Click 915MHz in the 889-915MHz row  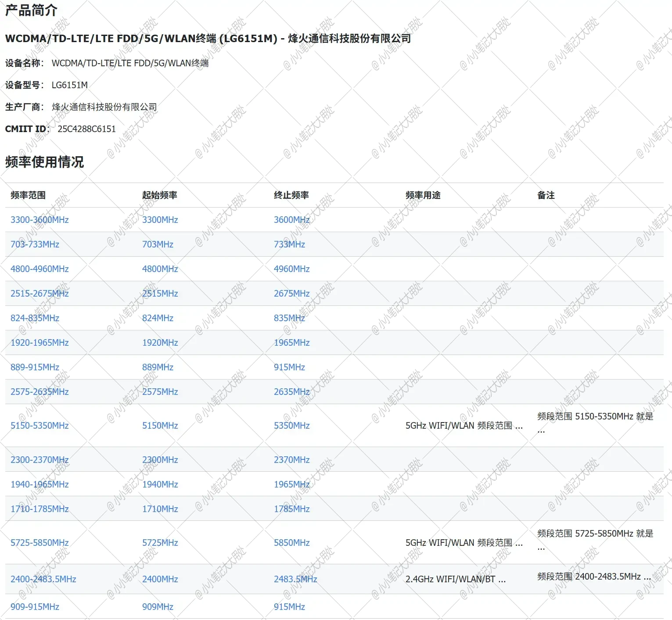coord(289,367)
